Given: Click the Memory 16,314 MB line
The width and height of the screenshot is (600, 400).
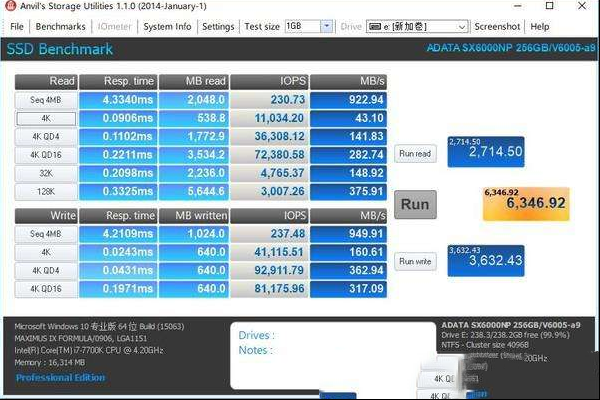Looking at the screenshot, I should [50, 362].
